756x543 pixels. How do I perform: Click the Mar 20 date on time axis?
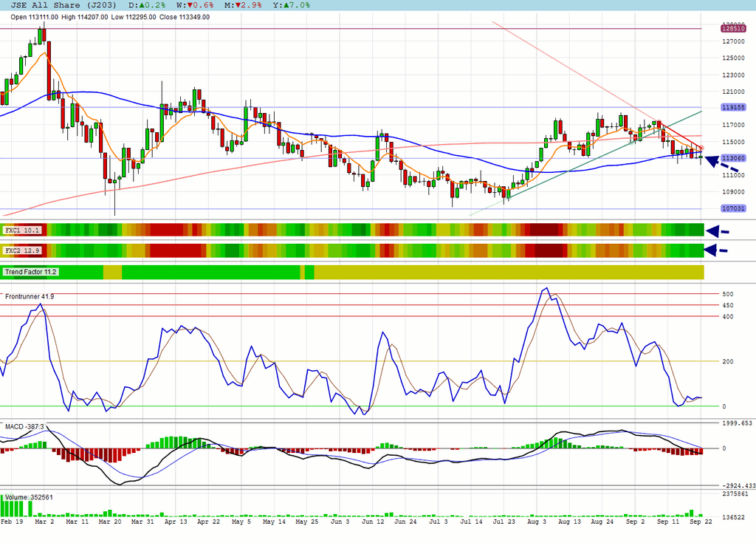[x=110, y=522]
